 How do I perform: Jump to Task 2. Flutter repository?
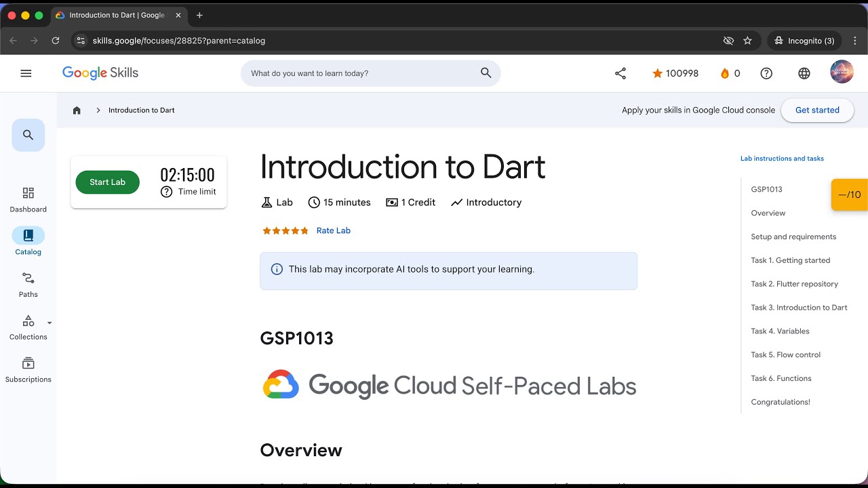(795, 284)
